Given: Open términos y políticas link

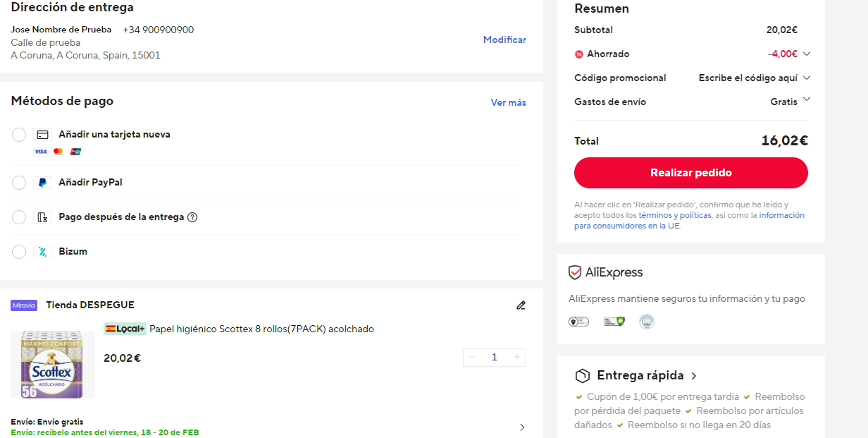Looking at the screenshot, I should [675, 215].
